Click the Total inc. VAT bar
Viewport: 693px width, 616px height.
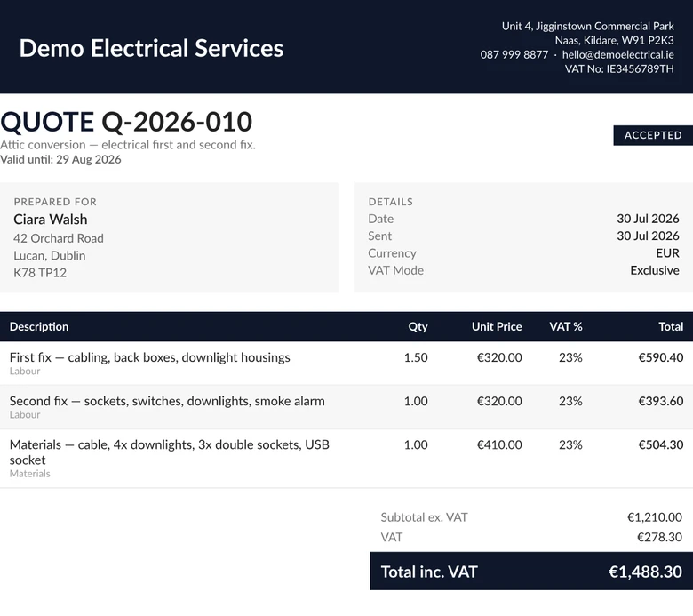531,571
